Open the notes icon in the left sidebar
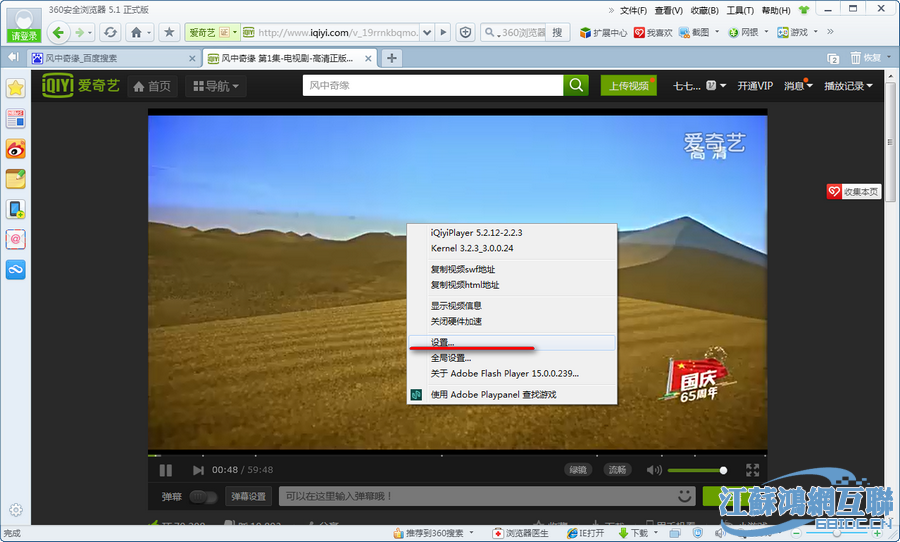The width and height of the screenshot is (900, 542). pos(15,179)
